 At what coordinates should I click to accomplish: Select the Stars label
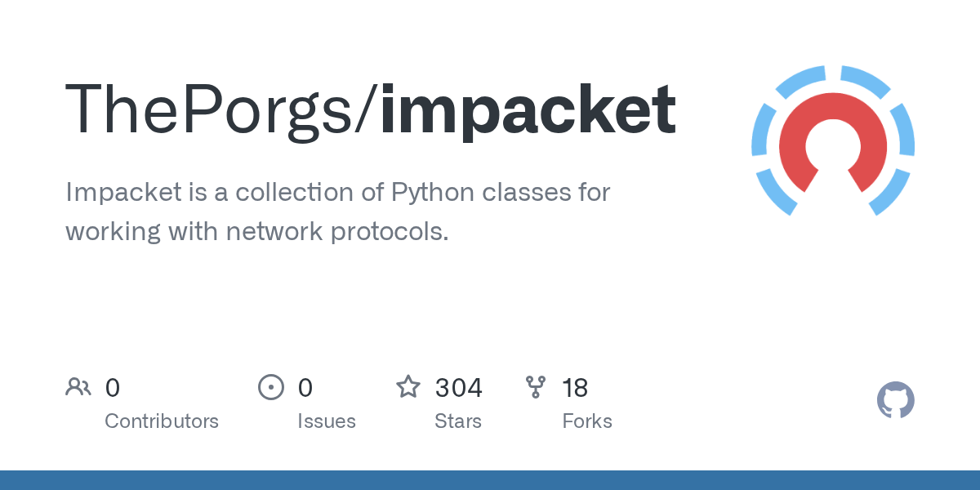click(458, 421)
